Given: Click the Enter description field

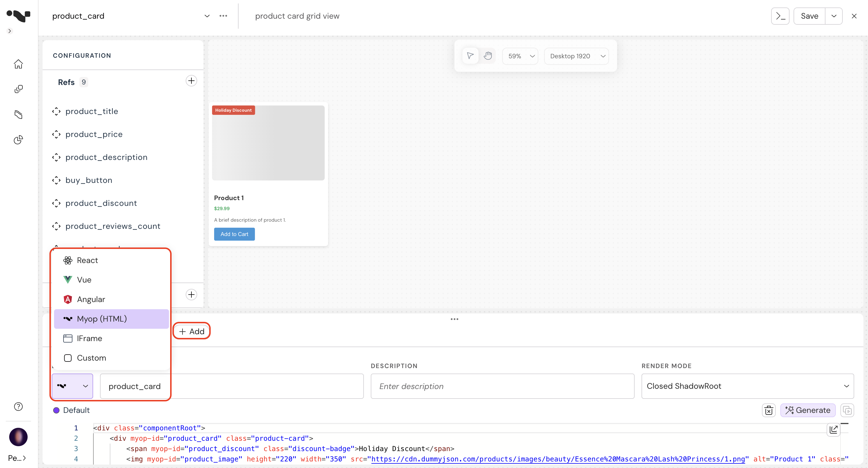Looking at the screenshot, I should tap(502, 386).
